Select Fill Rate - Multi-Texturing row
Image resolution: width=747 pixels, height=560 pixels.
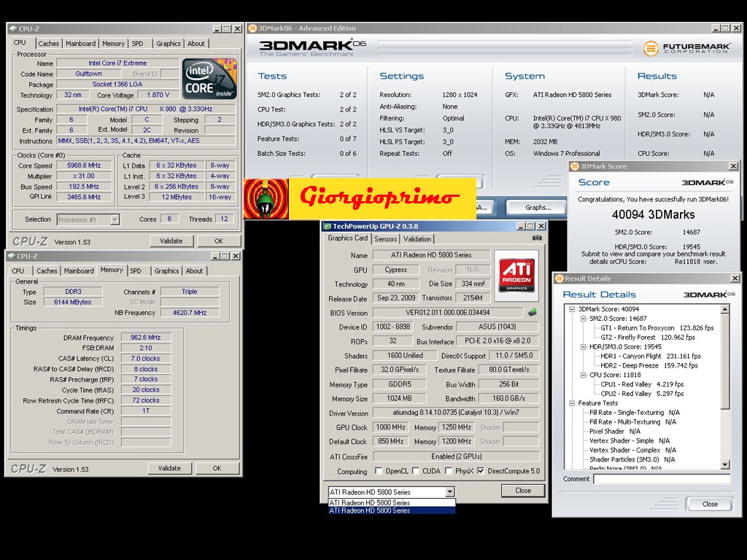[x=632, y=421]
